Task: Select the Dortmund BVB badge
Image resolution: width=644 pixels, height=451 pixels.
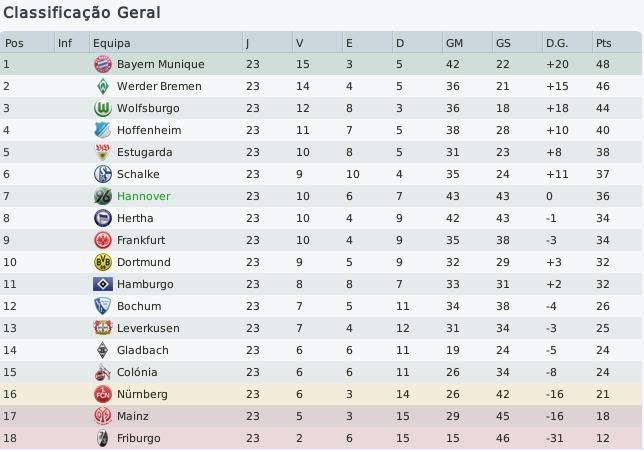Action: tap(101, 262)
